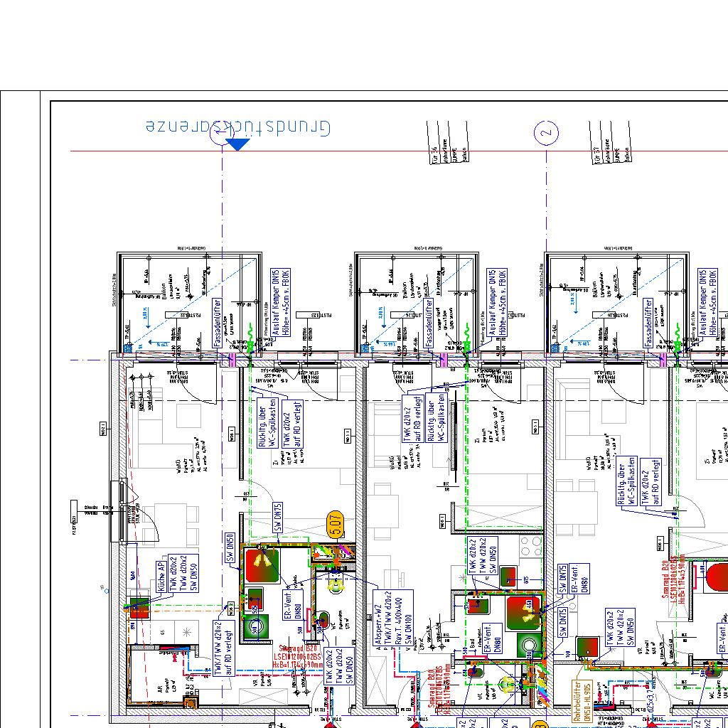Select the four-burner stove symbol in the kitchen

530,546
